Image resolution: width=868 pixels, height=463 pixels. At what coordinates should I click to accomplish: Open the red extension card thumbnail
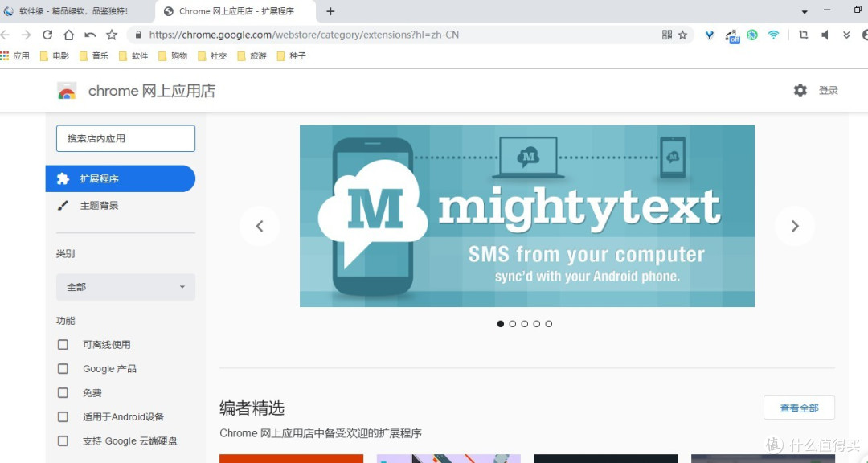click(291, 458)
